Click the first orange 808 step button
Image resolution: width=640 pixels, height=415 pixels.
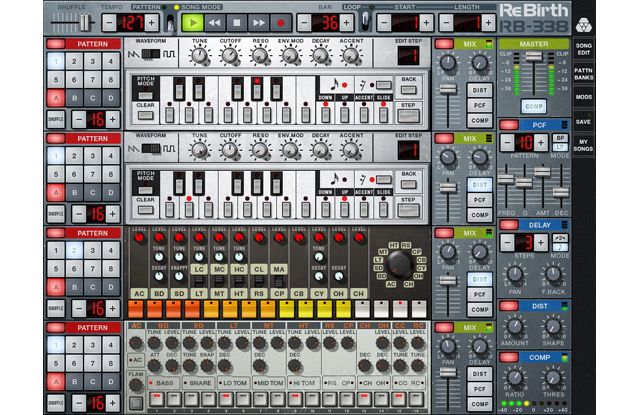(x=136, y=309)
